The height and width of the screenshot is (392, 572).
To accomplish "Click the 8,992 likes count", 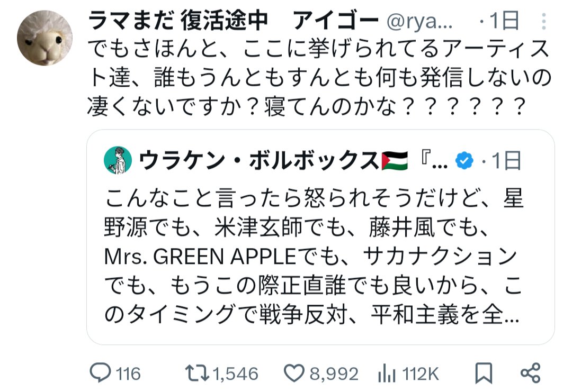I will click(x=334, y=375).
